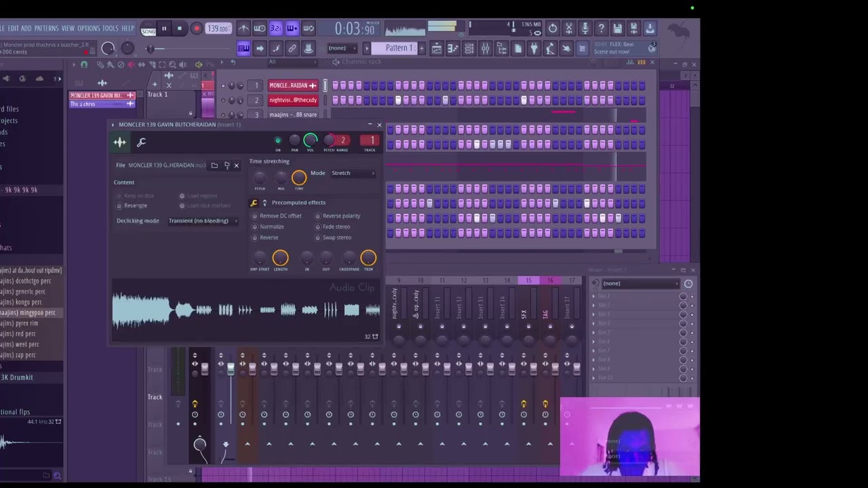Image resolution: width=868 pixels, height=488 pixels.
Task: Open the PATTERNS menu
Action: pyautogui.click(x=47, y=28)
